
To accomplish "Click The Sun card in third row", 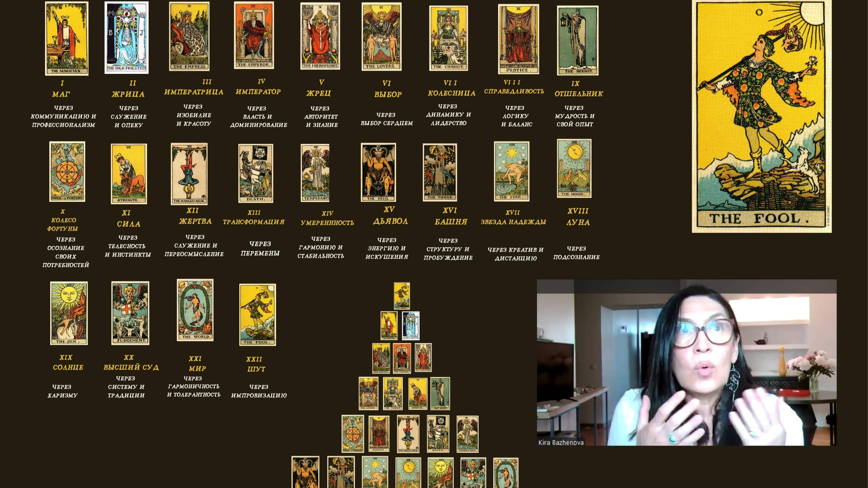I will (x=69, y=313).
